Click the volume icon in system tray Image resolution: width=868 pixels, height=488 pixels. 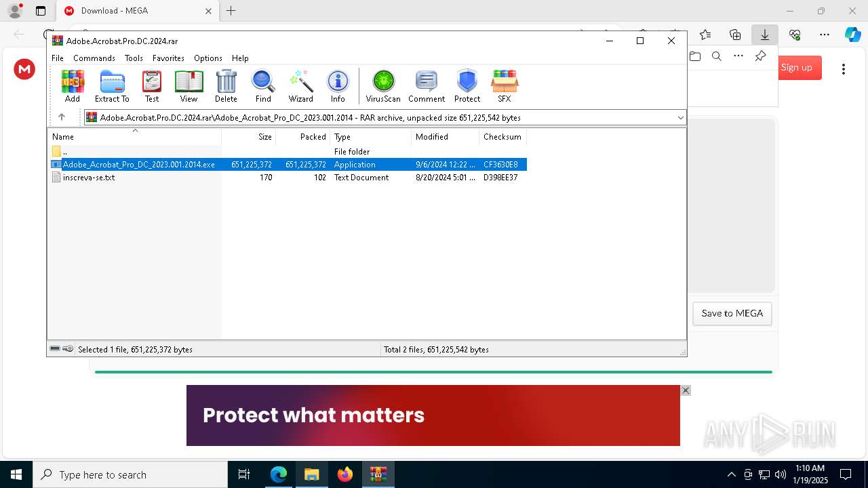click(x=781, y=474)
